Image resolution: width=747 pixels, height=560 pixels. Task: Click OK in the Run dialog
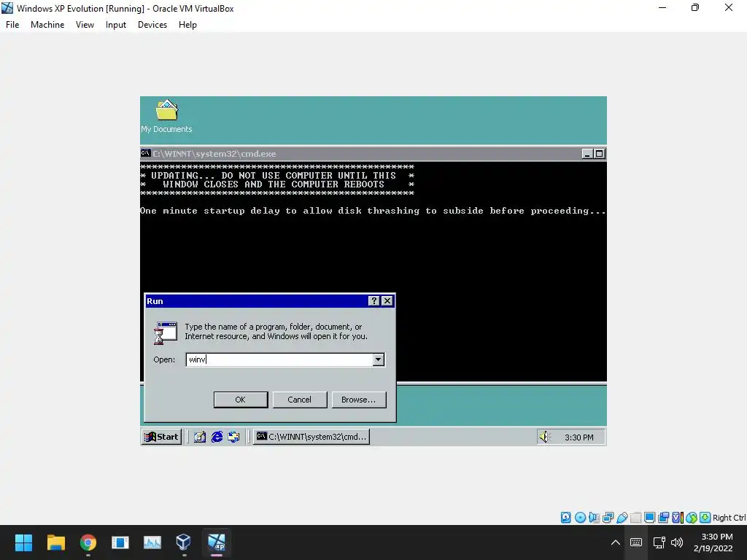click(241, 400)
